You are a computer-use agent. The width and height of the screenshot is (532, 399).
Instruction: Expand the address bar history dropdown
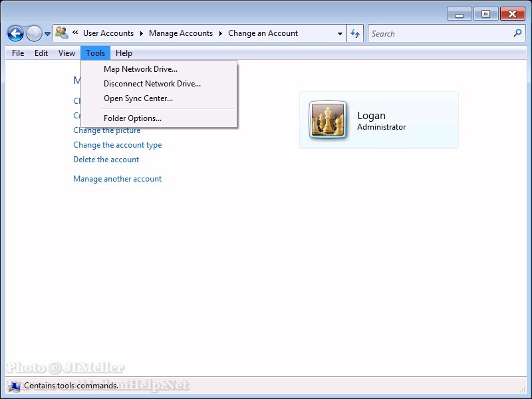tap(340, 33)
